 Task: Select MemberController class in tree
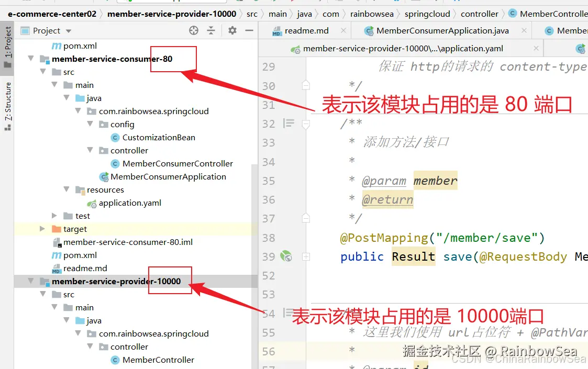pyautogui.click(x=158, y=360)
